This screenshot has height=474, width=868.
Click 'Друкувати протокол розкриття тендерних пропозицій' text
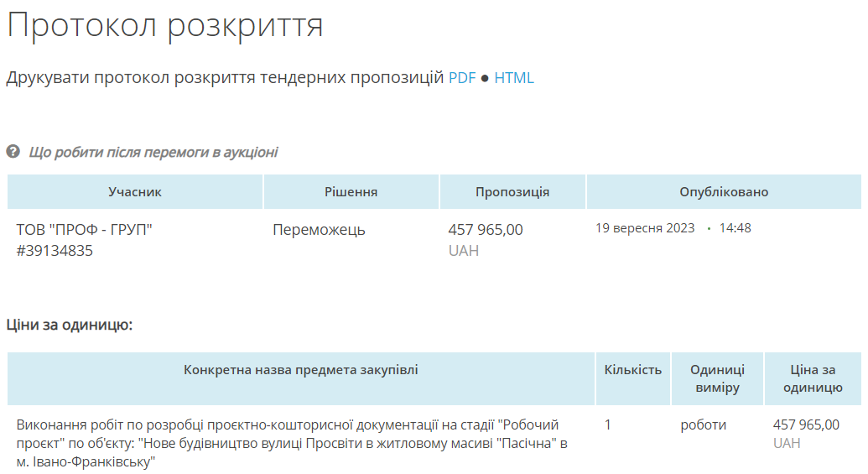tap(225, 77)
